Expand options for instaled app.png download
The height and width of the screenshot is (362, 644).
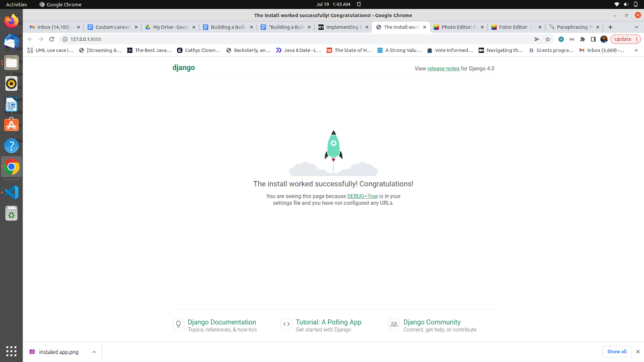click(94, 352)
